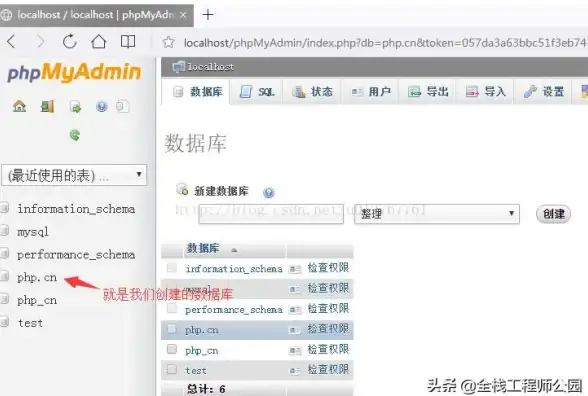The height and width of the screenshot is (396, 588).
Task: Select php_cn in the sidebar
Action: (x=37, y=300)
